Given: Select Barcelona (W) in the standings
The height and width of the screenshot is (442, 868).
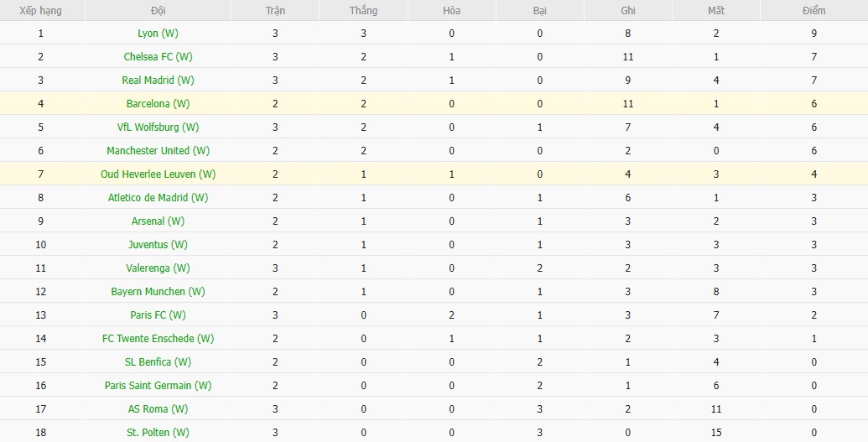Looking at the screenshot, I should (158, 104).
